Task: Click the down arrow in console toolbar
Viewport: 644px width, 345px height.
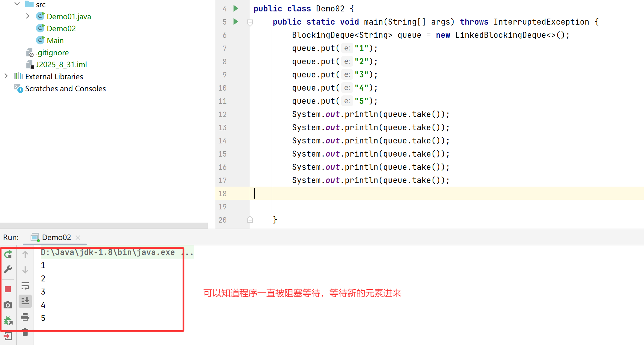Action: [25, 270]
